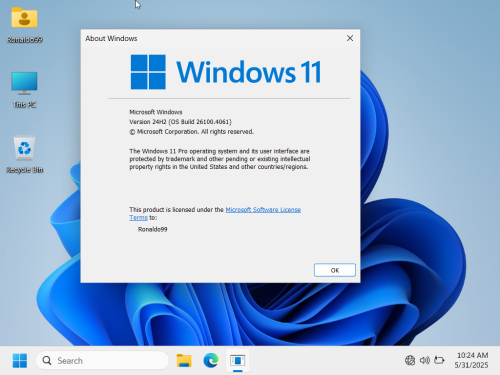Click the Ronaldo99 licensee name text
This screenshot has width=500, height=375.
coord(152,229)
